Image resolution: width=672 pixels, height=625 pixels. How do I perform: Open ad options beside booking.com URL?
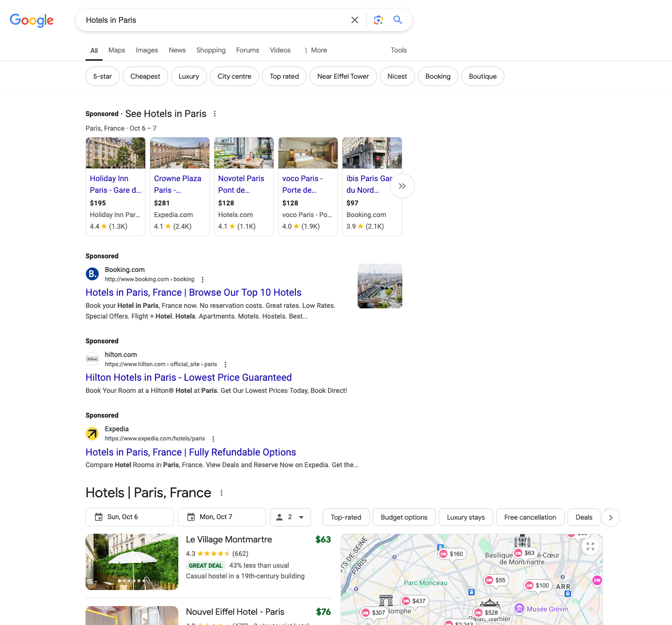click(203, 280)
